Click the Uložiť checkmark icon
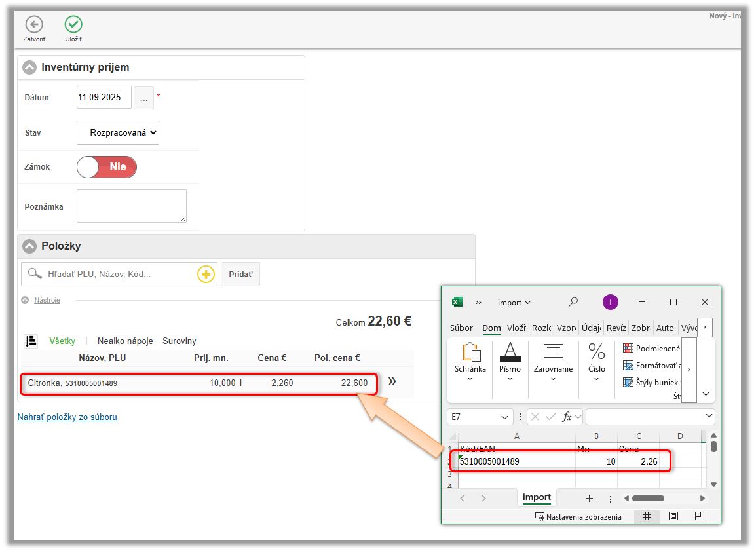756x553 pixels. coord(73,25)
